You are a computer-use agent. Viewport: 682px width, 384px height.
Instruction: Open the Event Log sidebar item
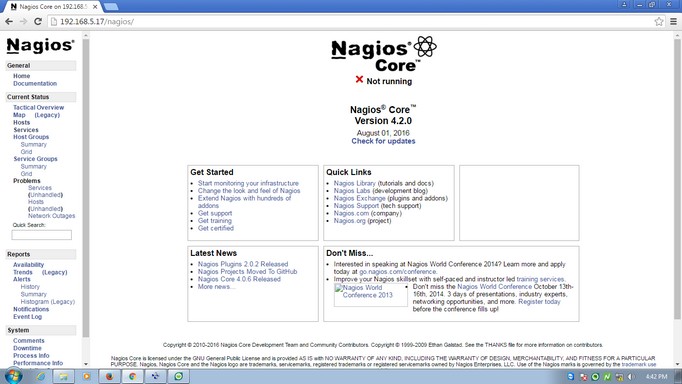(x=27, y=317)
